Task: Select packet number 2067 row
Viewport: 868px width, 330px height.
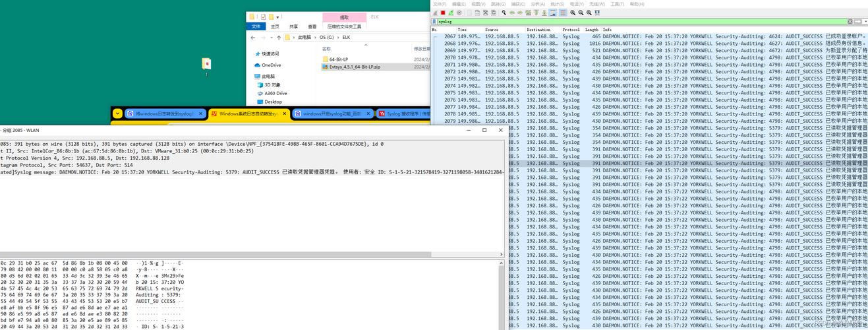Action: pos(649,36)
